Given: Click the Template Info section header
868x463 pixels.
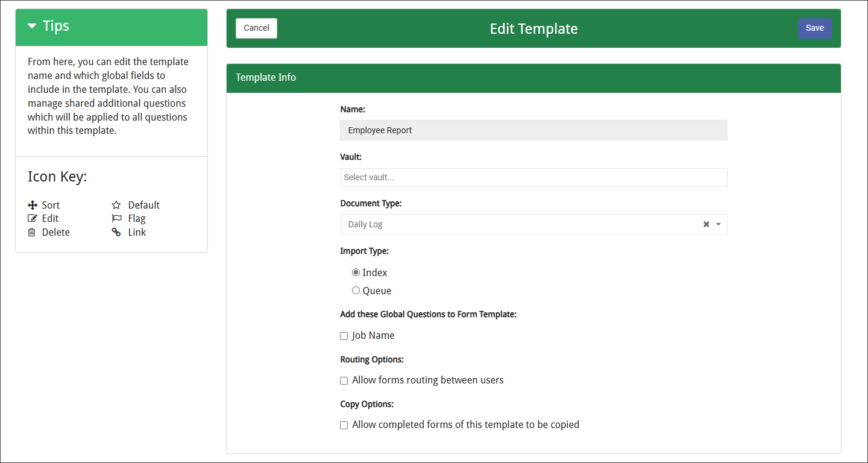Looking at the screenshot, I should tap(266, 78).
